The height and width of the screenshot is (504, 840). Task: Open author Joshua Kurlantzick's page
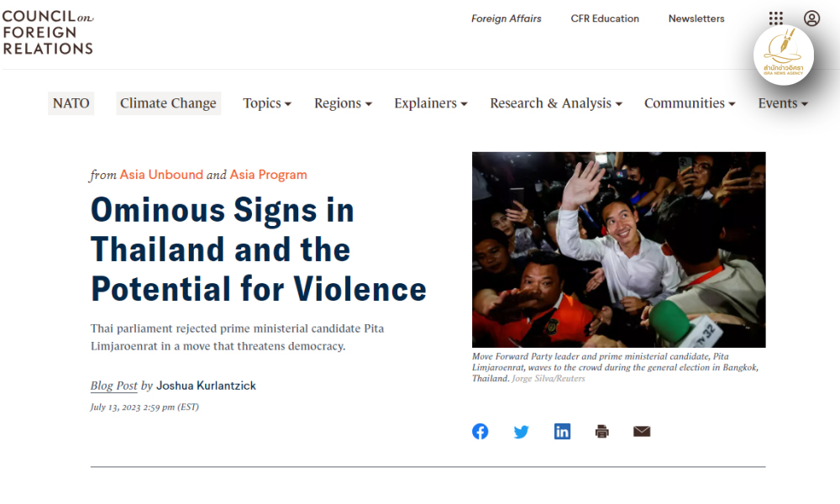[x=206, y=386]
